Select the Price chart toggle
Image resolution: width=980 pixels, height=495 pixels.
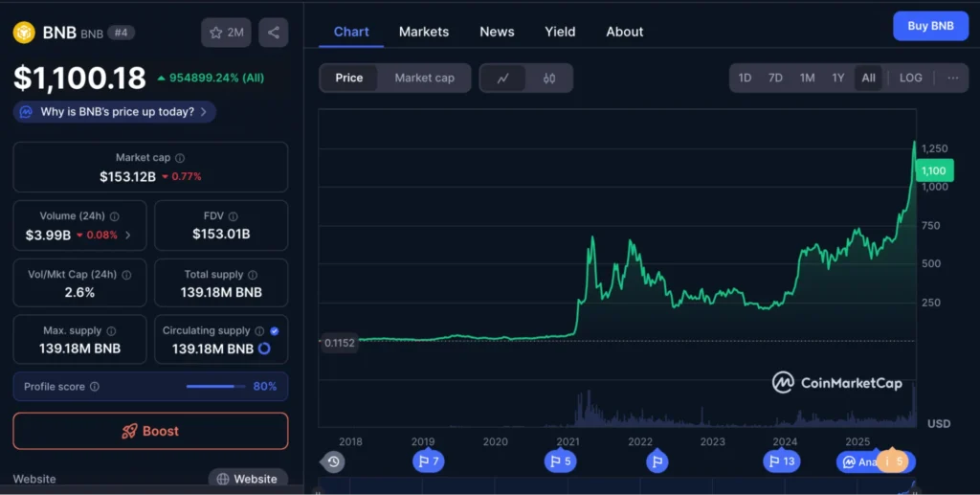tap(349, 79)
